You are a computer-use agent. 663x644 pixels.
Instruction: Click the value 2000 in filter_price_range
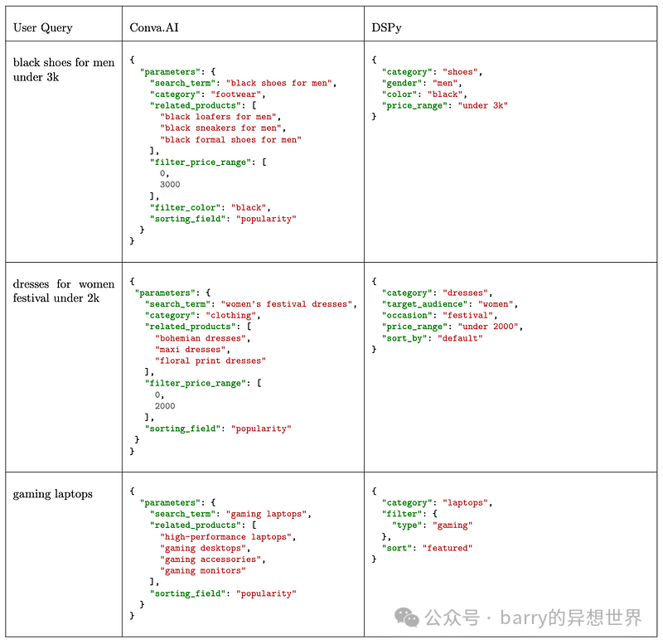165,406
